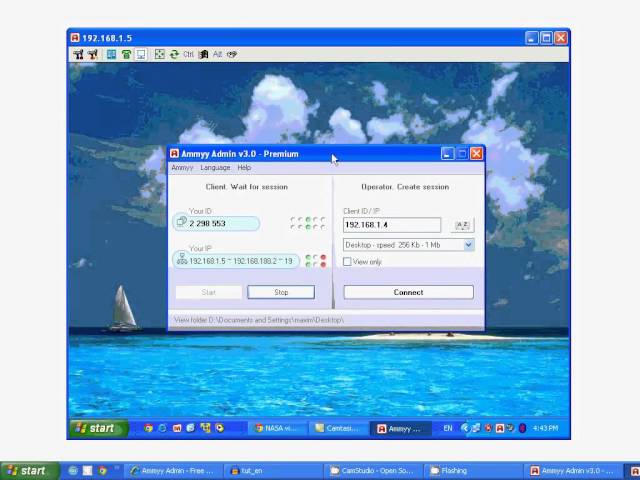Click the blue file manager icon in toolbar

coord(111,54)
